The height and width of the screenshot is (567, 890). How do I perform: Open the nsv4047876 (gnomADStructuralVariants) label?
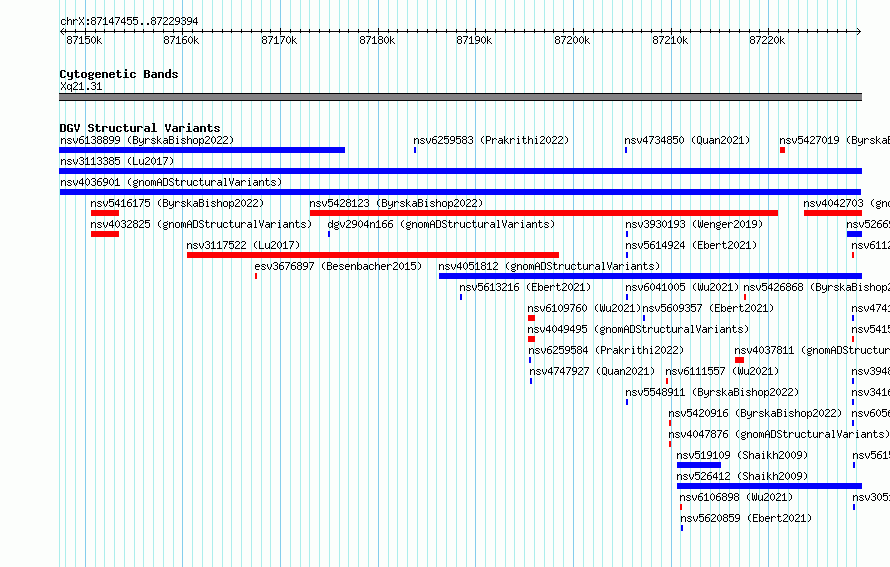coord(779,434)
